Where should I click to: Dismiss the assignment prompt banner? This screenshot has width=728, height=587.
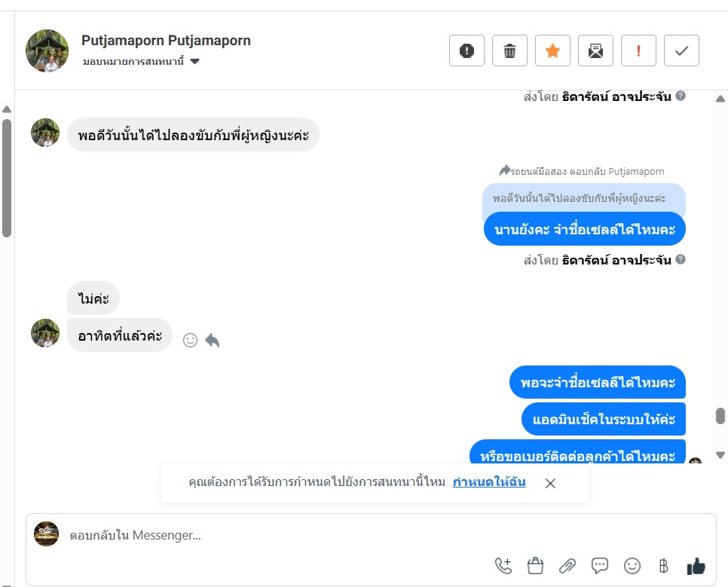[550, 483]
